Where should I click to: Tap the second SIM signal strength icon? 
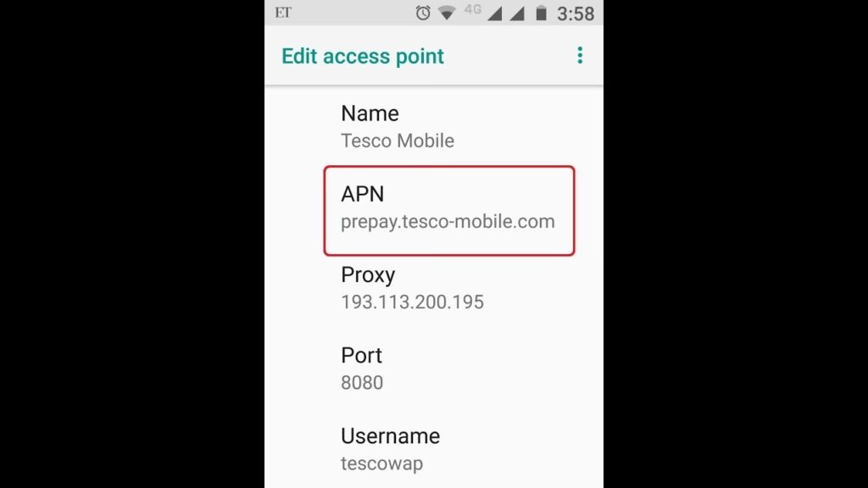pyautogui.click(x=516, y=14)
